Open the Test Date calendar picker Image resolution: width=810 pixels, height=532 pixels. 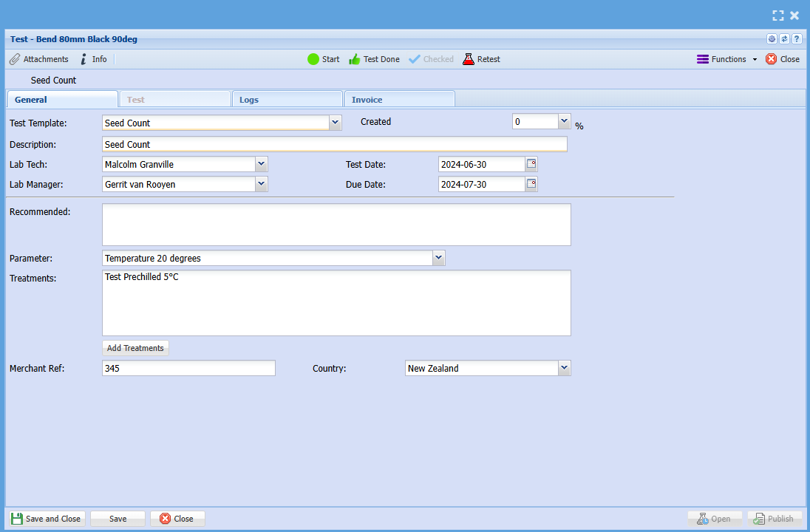531,164
